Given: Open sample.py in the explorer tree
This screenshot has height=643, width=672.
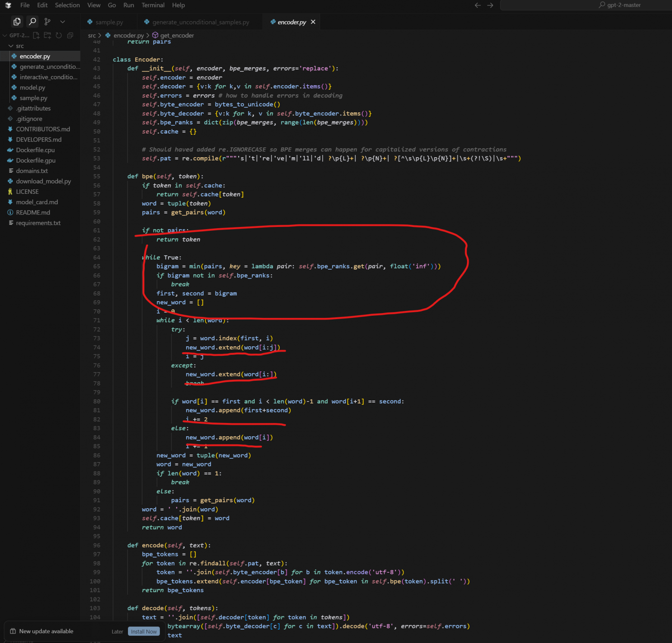Looking at the screenshot, I should pos(40,98).
